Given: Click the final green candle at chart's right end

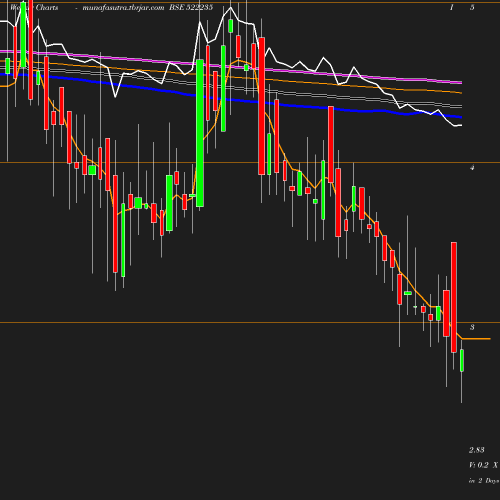Looking at the screenshot, I should coord(462,360).
